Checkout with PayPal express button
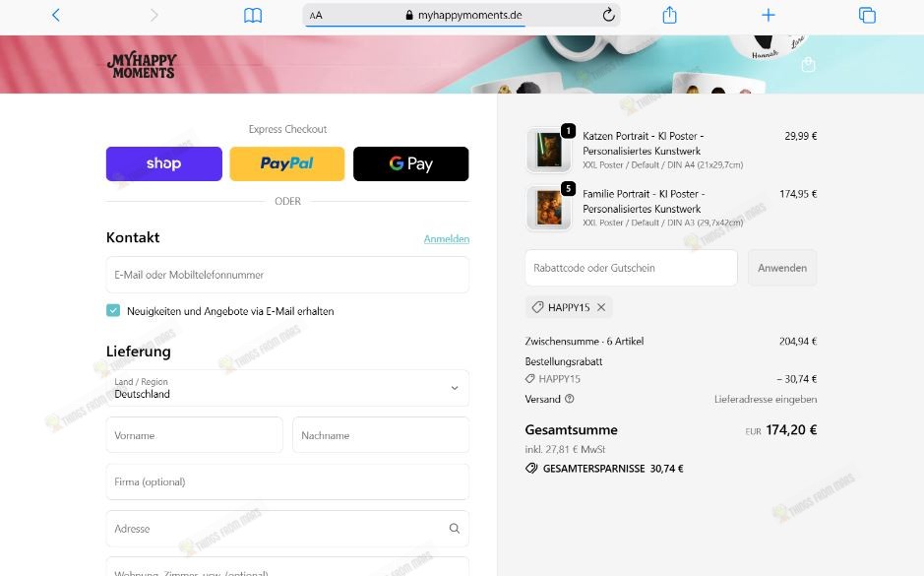The image size is (924, 576). click(x=287, y=163)
